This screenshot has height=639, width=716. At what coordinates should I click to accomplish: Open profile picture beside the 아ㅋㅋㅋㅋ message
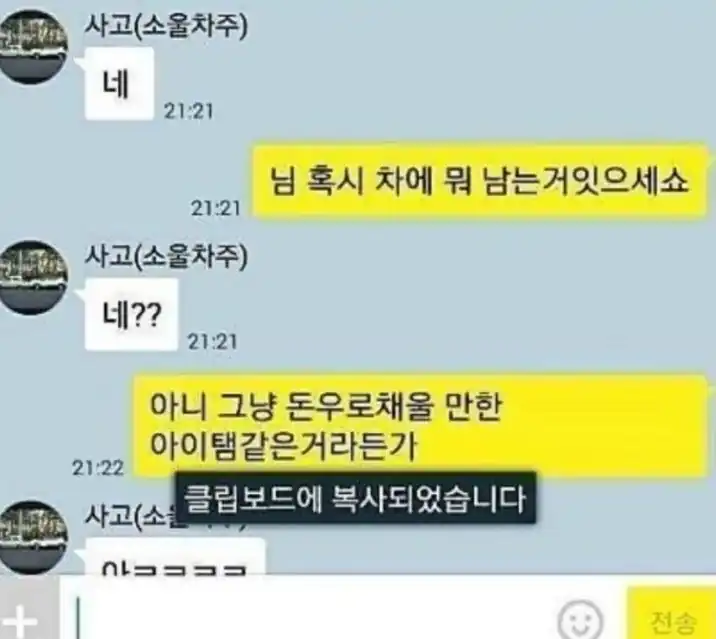33,538
